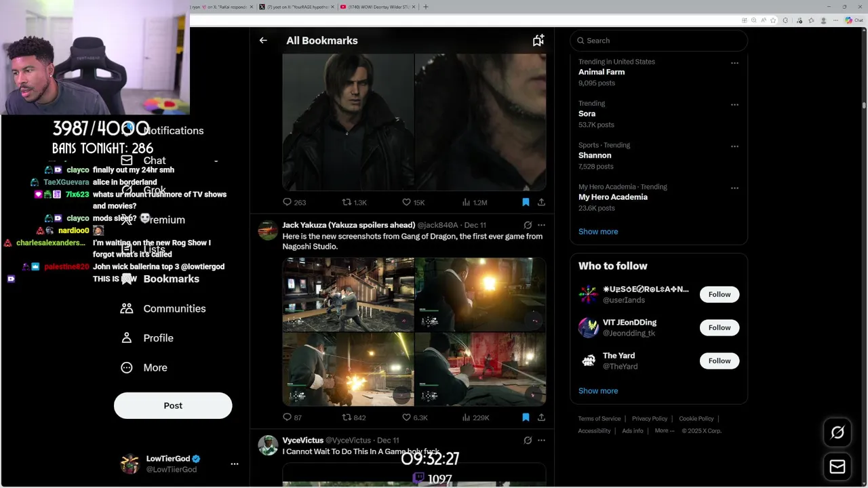Open the Grok floating button

click(x=837, y=432)
